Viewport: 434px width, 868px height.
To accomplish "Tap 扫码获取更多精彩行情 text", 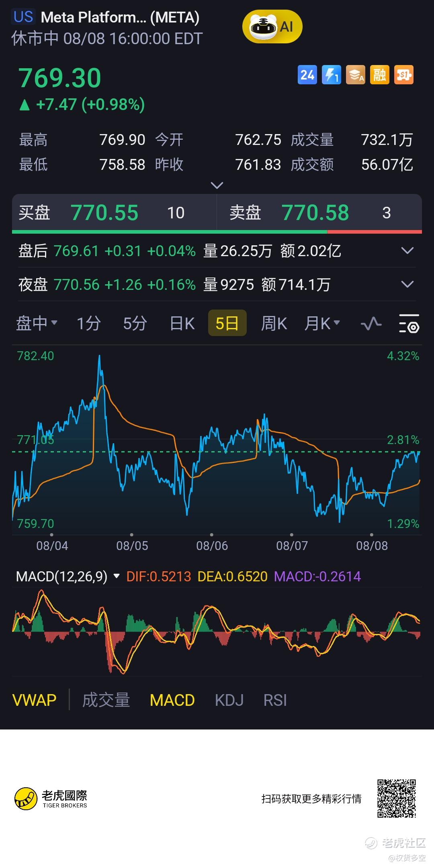I will coord(311,799).
